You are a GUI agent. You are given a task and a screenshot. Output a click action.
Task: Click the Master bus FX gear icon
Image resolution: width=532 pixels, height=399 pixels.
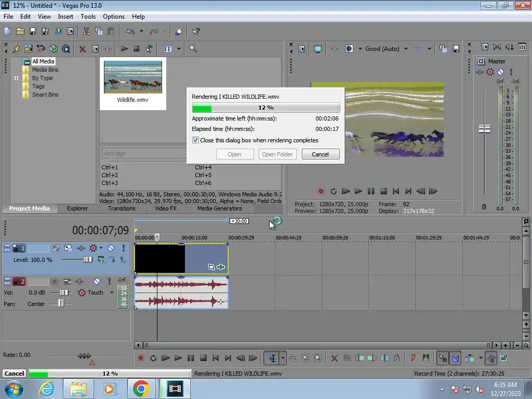point(490,72)
